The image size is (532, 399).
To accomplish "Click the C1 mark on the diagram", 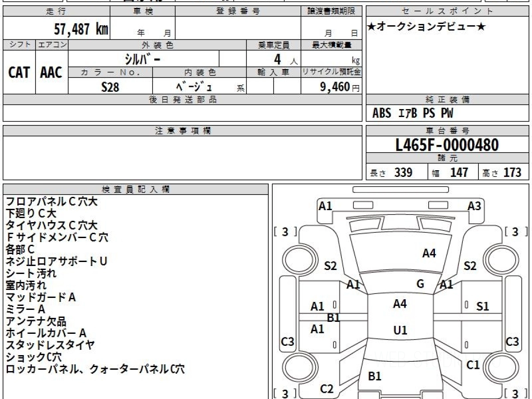I will pos(473,365).
